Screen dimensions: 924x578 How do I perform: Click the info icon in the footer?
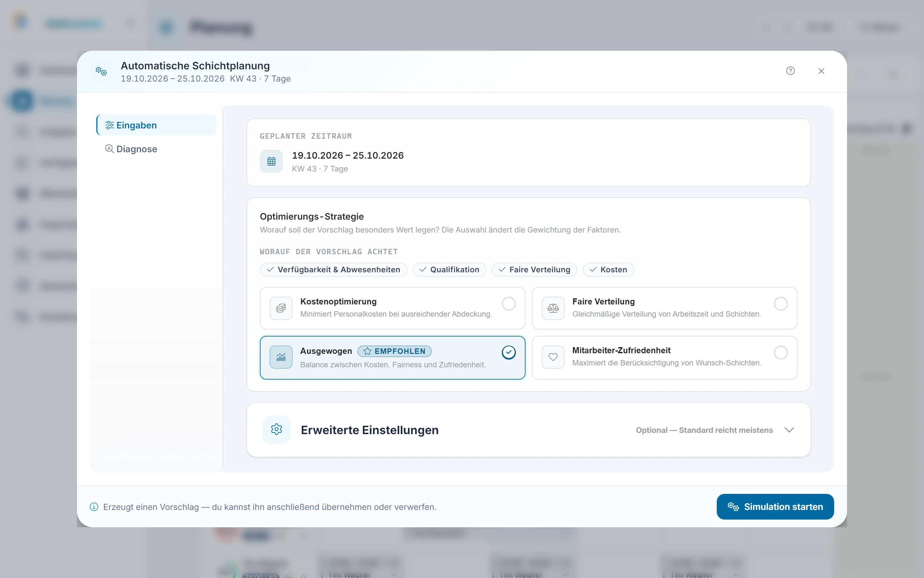point(94,507)
